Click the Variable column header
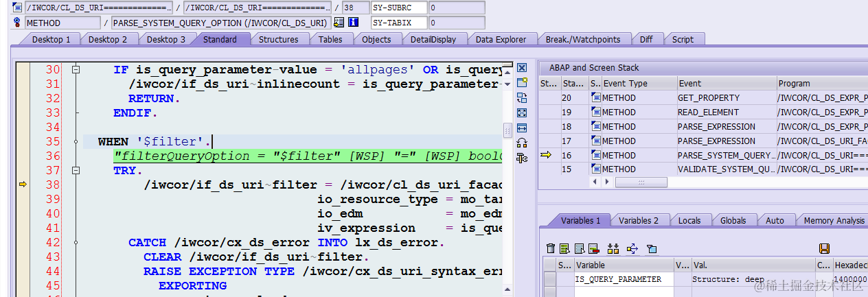 pyautogui.click(x=624, y=265)
